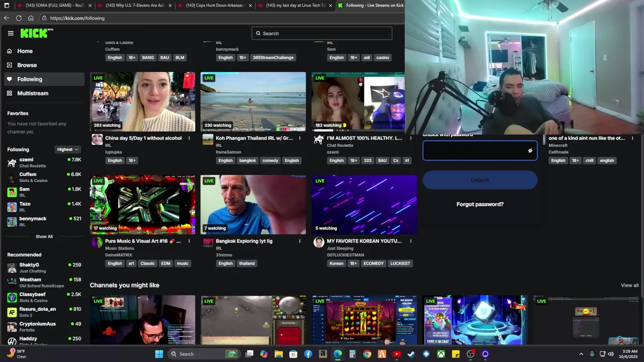Open Sticky Notes taskbar icon
The height and width of the screenshot is (362, 644).
[456, 354]
